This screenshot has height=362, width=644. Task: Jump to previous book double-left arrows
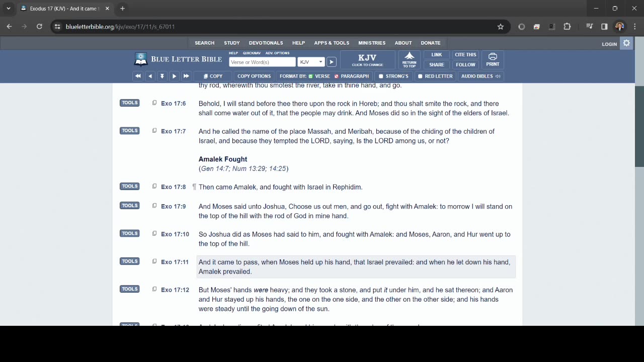click(138, 76)
